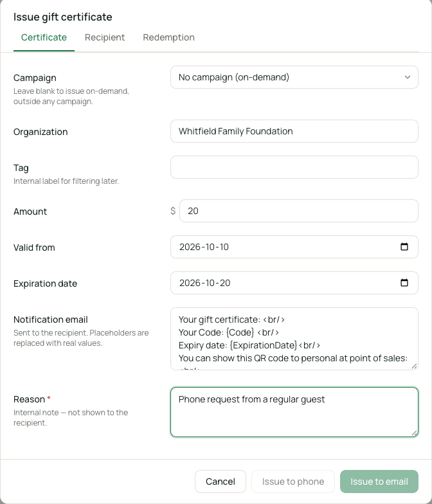
Task: Open calendar picker for Valid from
Action: (x=404, y=247)
